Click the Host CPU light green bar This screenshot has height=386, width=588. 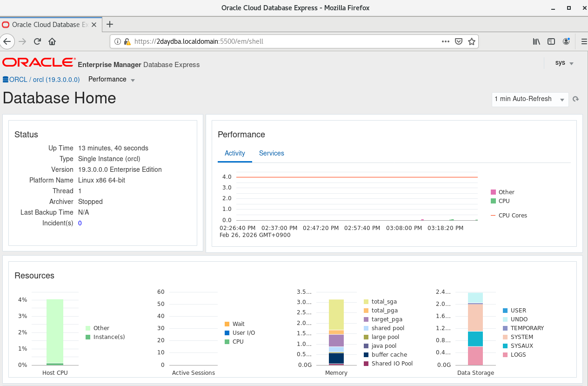[55, 331]
